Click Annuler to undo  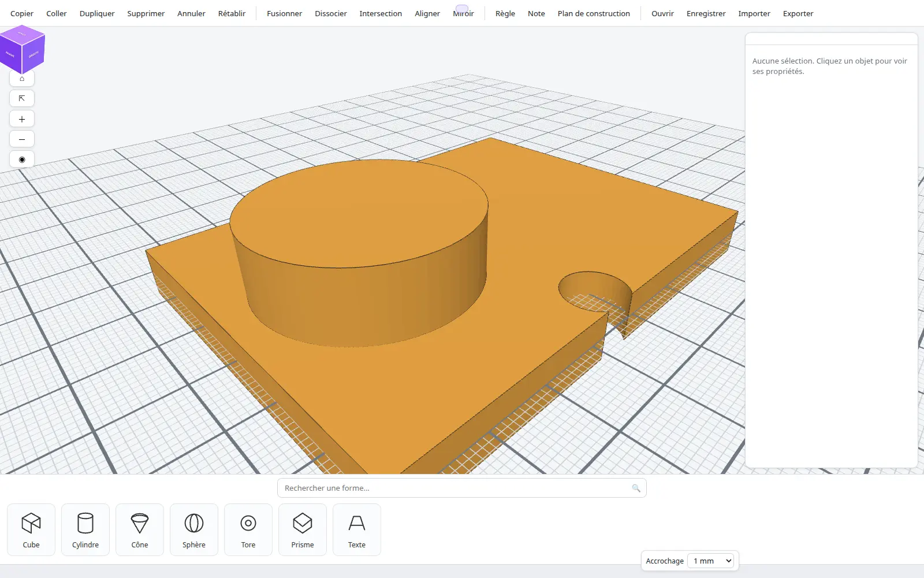click(191, 13)
